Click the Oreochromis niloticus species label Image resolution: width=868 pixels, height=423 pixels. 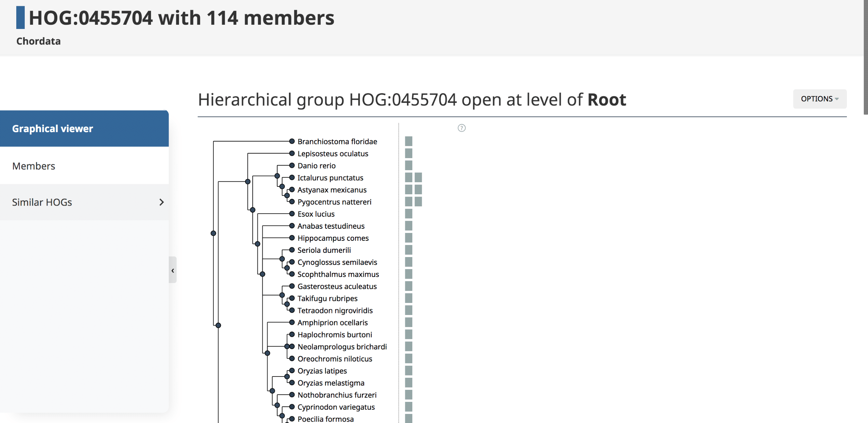tap(335, 359)
